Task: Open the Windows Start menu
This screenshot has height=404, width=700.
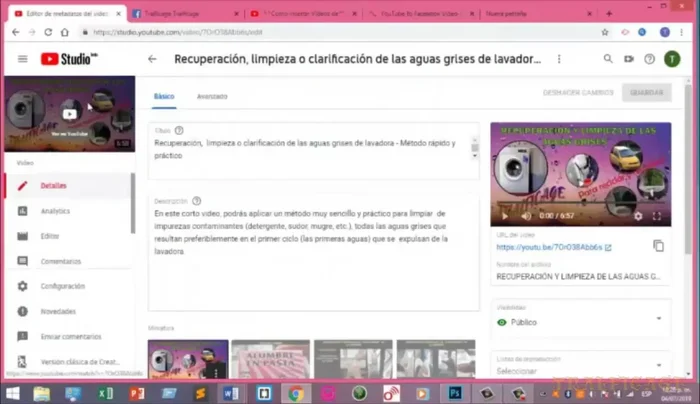Action: pyautogui.click(x=12, y=393)
